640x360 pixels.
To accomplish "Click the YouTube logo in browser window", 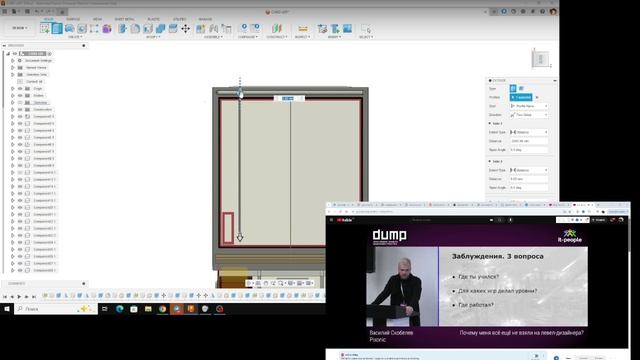I will coord(345,220).
